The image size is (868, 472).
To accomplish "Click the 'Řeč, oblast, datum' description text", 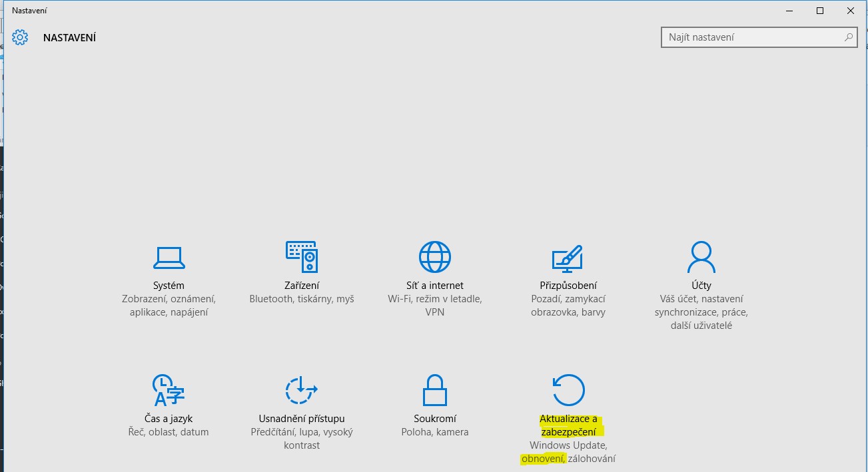I will pos(169,432).
